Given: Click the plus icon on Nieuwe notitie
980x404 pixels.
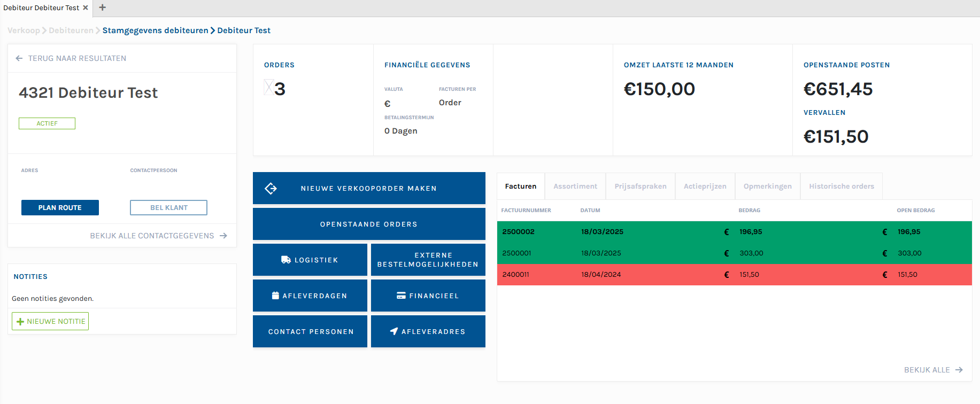Looking at the screenshot, I should coord(20,322).
